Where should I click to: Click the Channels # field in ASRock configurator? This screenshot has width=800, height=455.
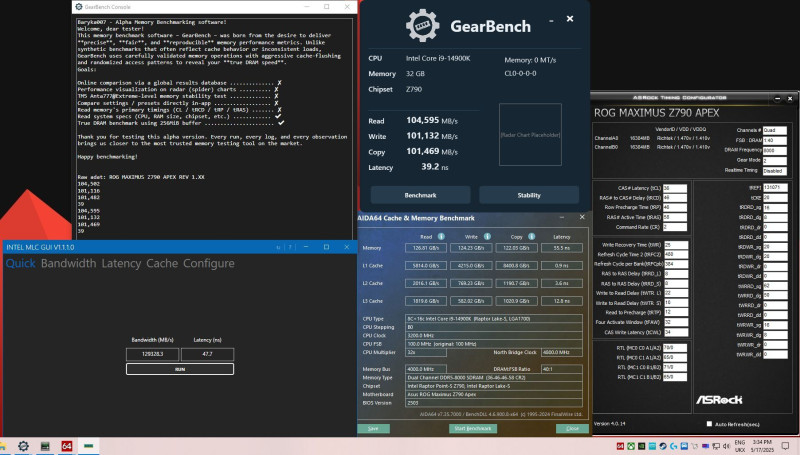[774, 130]
